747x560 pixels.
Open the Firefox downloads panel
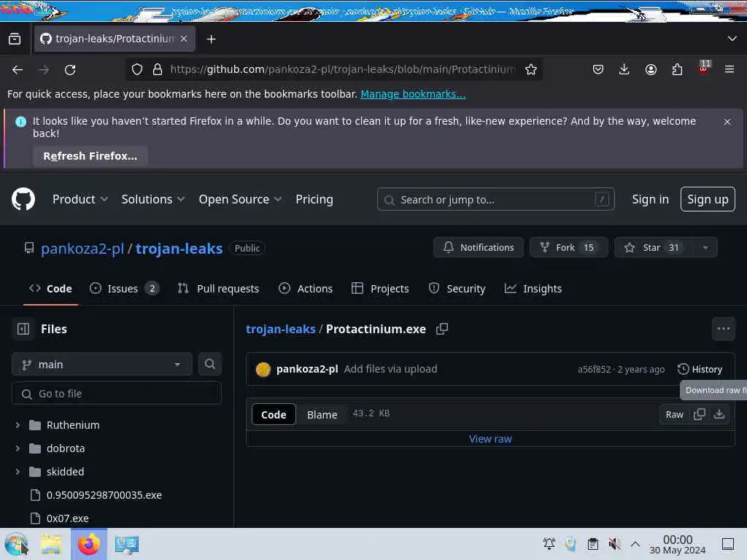(x=624, y=69)
